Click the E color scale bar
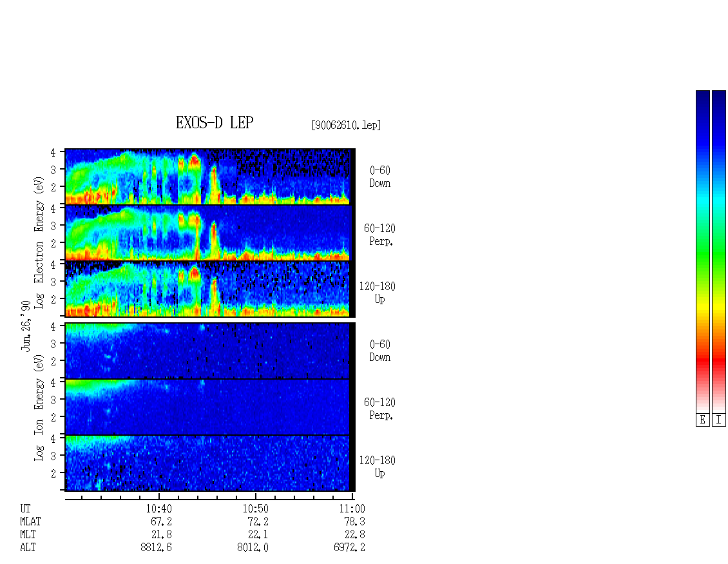The height and width of the screenshot is (564, 728). click(x=702, y=251)
